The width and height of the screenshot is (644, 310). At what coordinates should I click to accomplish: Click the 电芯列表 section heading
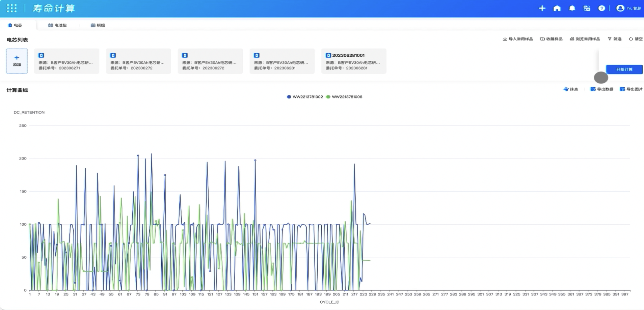[x=17, y=40]
